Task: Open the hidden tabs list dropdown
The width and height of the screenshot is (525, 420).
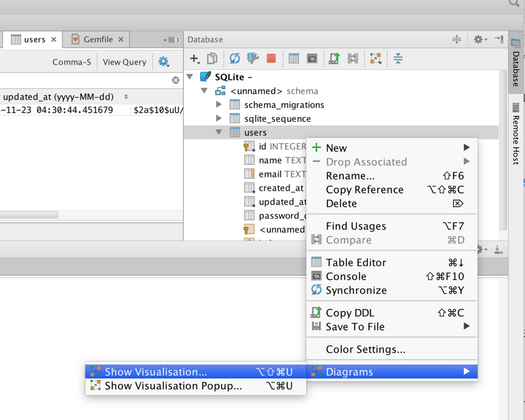Action: pyautogui.click(x=171, y=40)
